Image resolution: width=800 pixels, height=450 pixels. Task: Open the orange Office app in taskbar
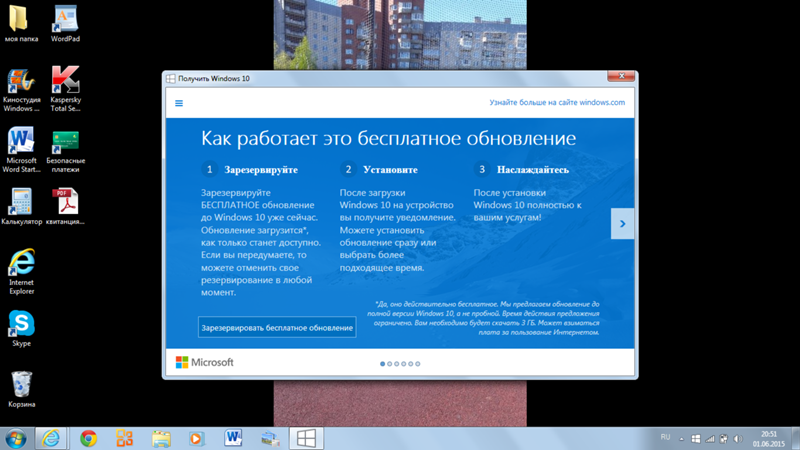pyautogui.click(x=124, y=438)
